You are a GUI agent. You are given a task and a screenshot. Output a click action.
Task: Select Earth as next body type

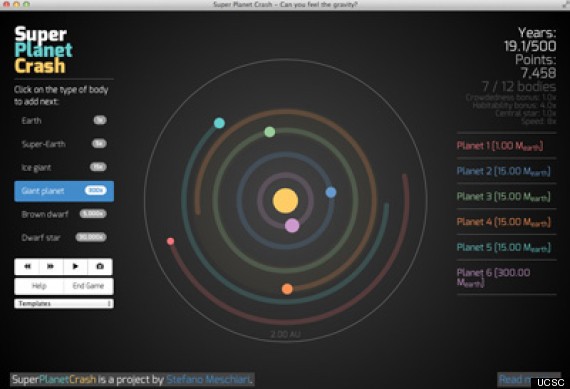point(64,121)
